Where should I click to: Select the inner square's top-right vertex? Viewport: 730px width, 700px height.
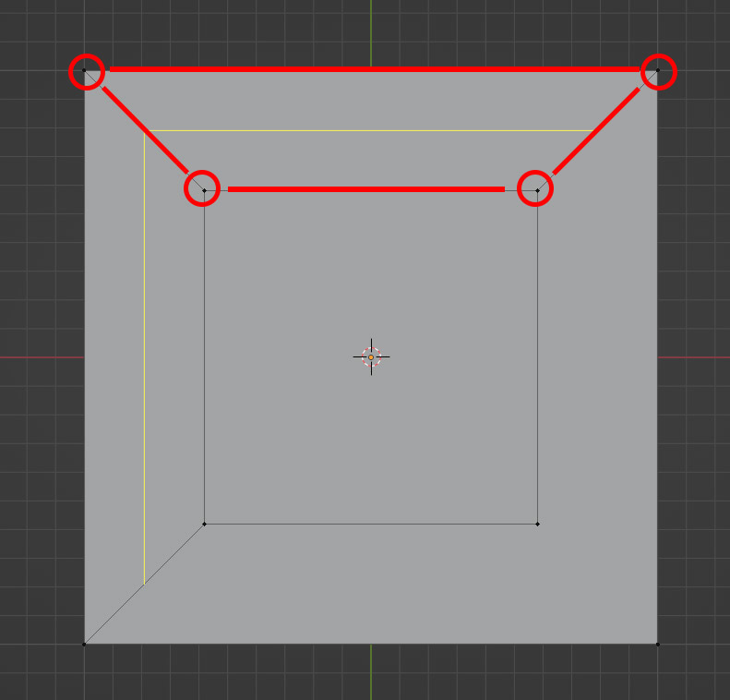(x=538, y=190)
